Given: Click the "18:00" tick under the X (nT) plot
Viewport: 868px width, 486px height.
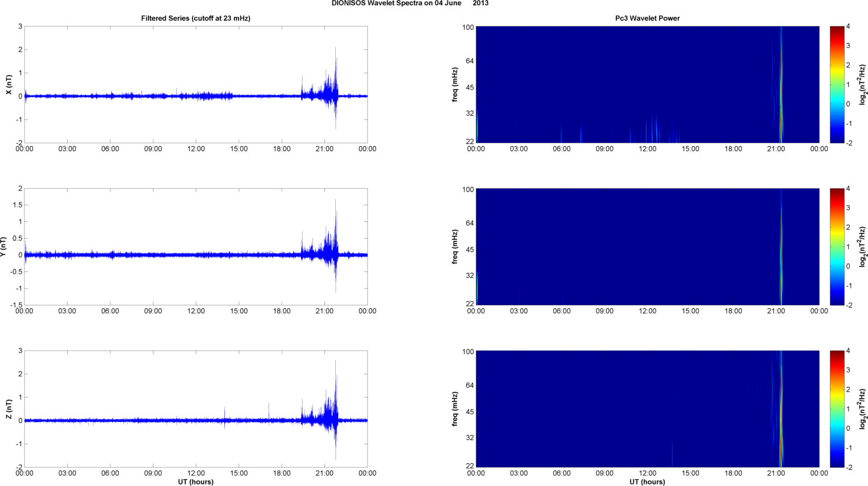Looking at the screenshot, I should click(x=282, y=149).
